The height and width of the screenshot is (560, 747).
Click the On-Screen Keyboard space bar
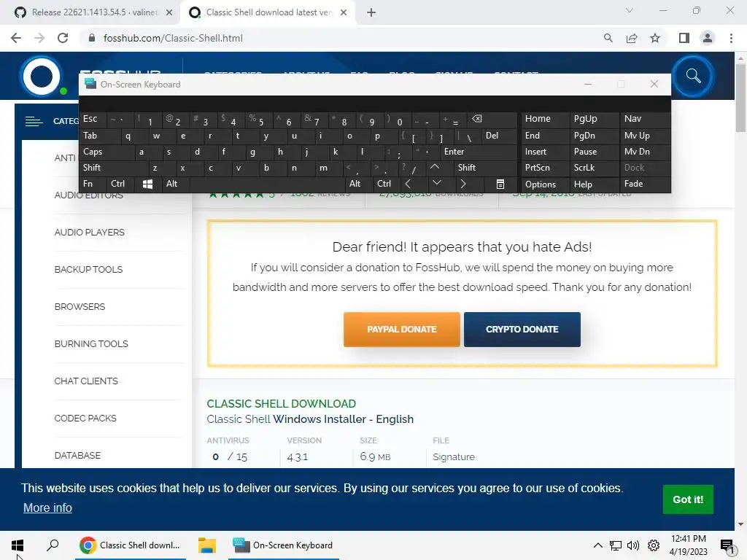(268, 184)
